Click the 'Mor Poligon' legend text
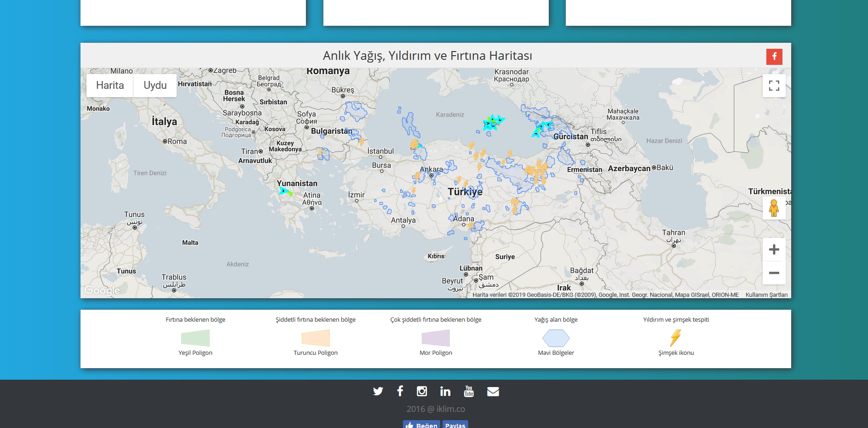This screenshot has width=868, height=428. [x=436, y=353]
